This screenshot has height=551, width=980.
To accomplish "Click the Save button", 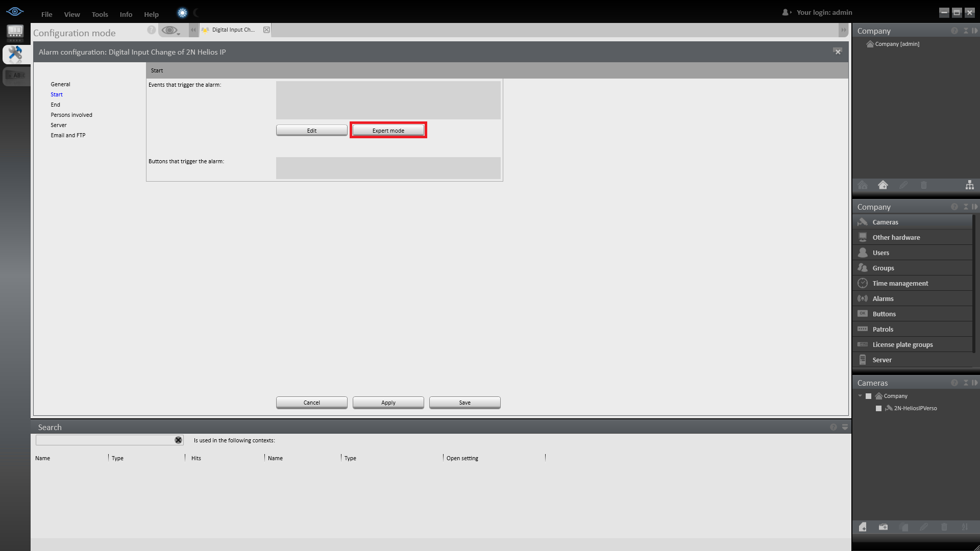I will (x=464, y=403).
